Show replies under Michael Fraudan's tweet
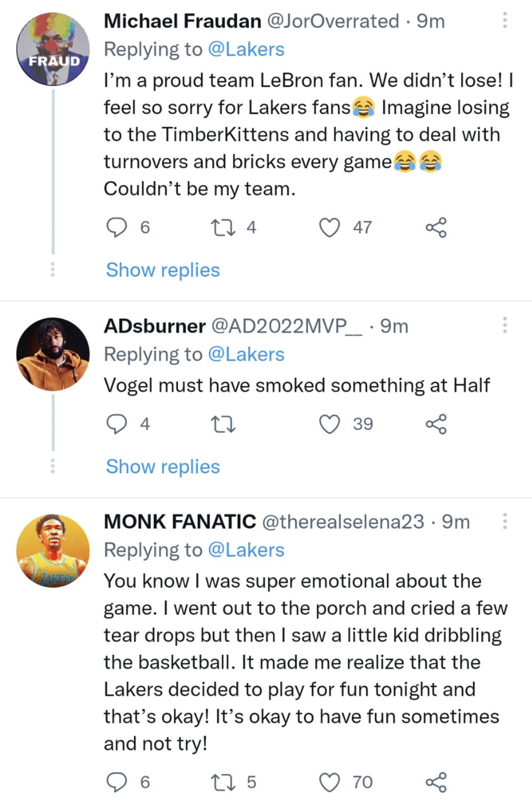This screenshot has height=809, width=532. click(x=163, y=270)
